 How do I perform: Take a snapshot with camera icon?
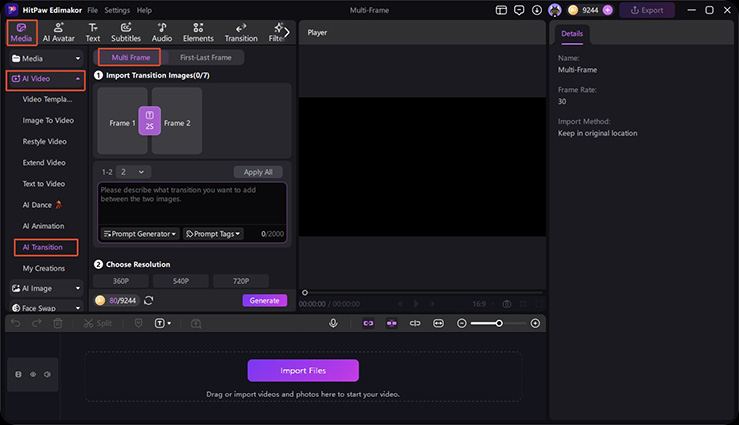507,304
